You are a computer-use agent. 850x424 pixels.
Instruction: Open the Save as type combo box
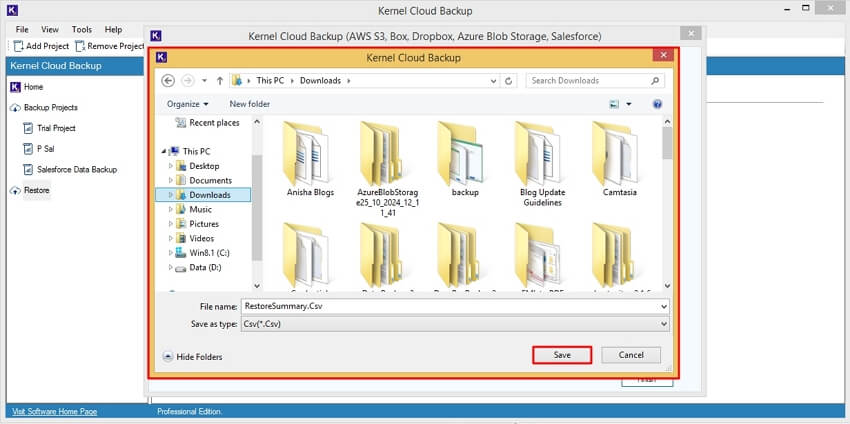pyautogui.click(x=455, y=324)
